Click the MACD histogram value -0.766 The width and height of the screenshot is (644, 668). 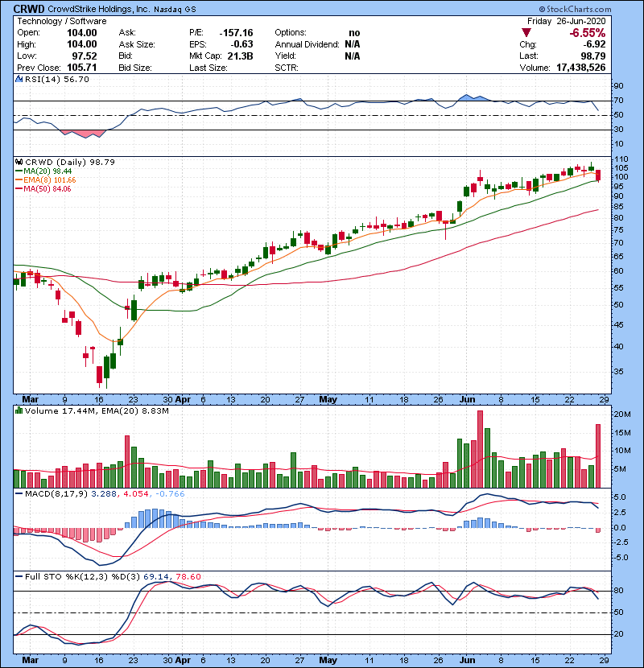170,494
